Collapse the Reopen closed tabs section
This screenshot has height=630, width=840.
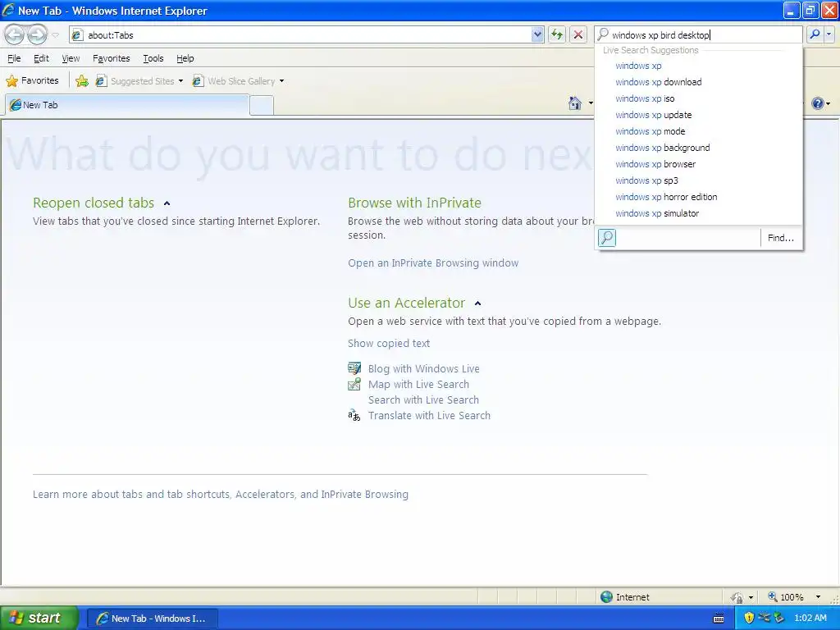click(x=167, y=203)
